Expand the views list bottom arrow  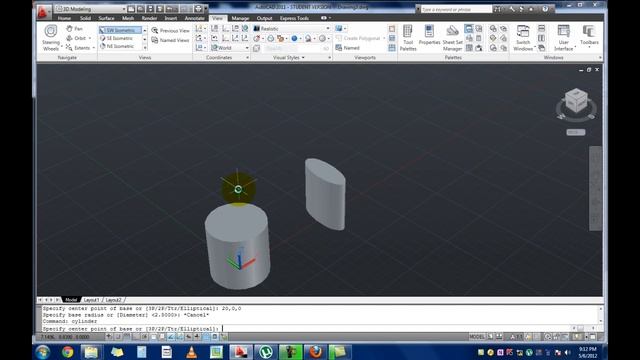pyautogui.click(x=145, y=47)
